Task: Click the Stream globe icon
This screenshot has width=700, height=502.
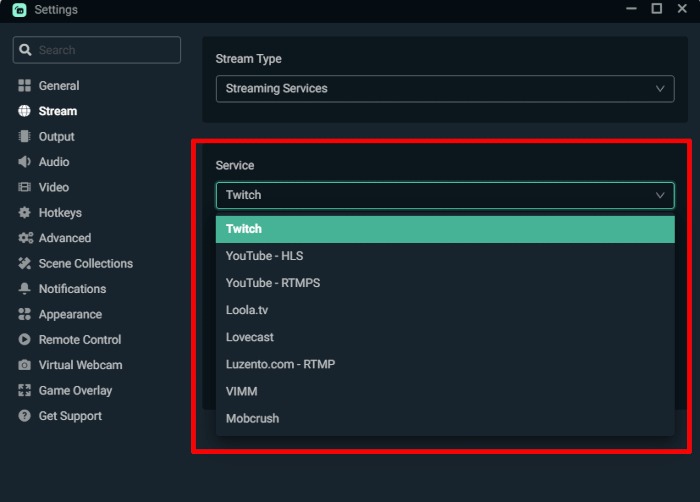Action: click(24, 111)
